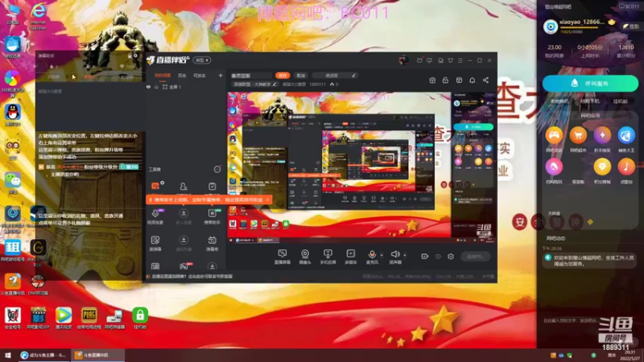The image size is (644, 362).
Task: Mute the microphone (麦克风) icon
Action: 372,256
